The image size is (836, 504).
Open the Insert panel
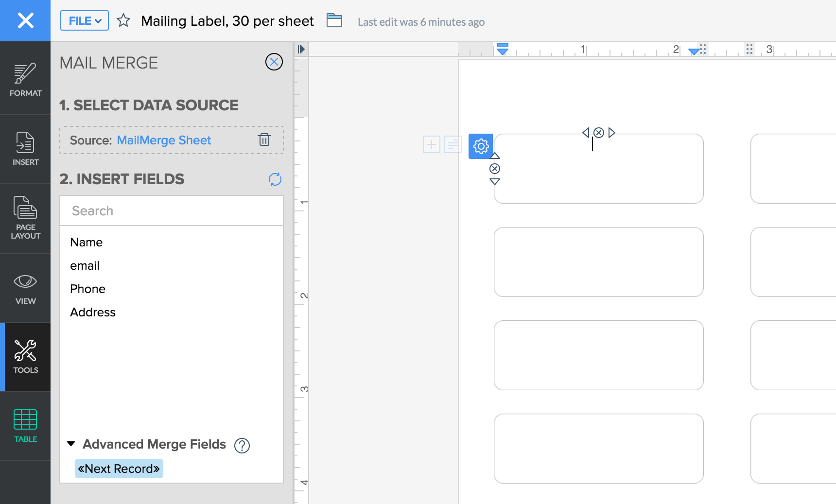(x=25, y=149)
